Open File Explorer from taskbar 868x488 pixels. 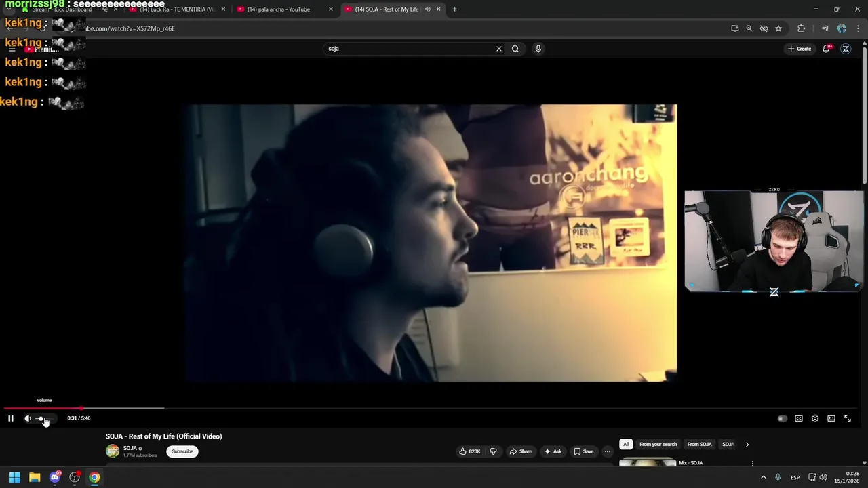[x=35, y=478]
